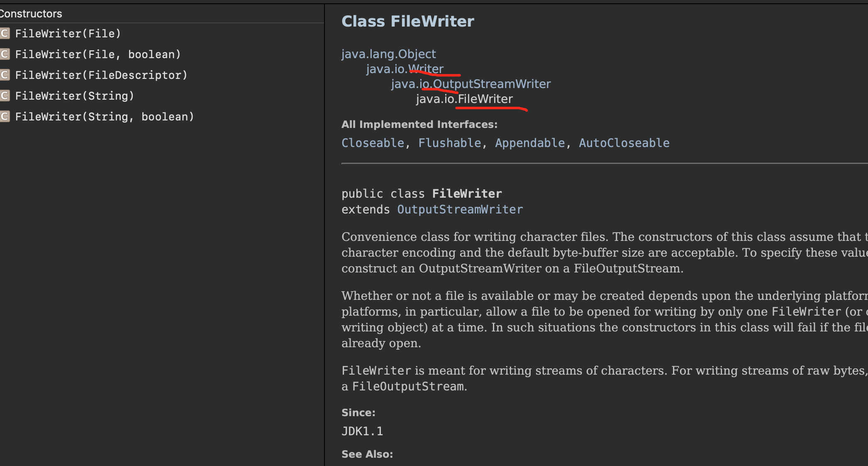Follow the java.io.Writer hierarchy link
868x466 pixels.
(x=405, y=69)
